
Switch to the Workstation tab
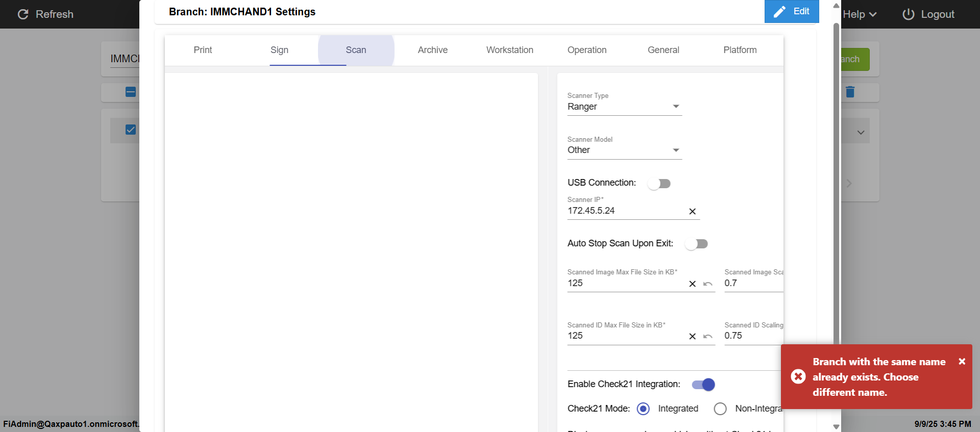[x=509, y=50]
